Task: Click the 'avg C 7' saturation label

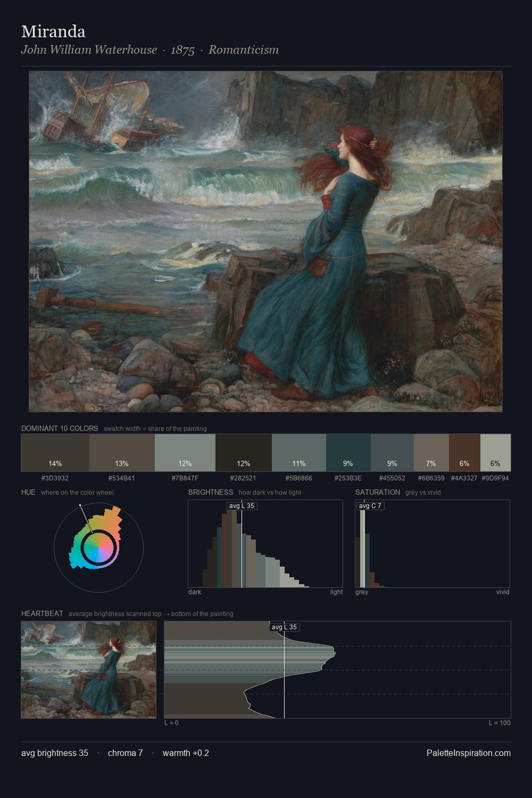Action: click(370, 506)
